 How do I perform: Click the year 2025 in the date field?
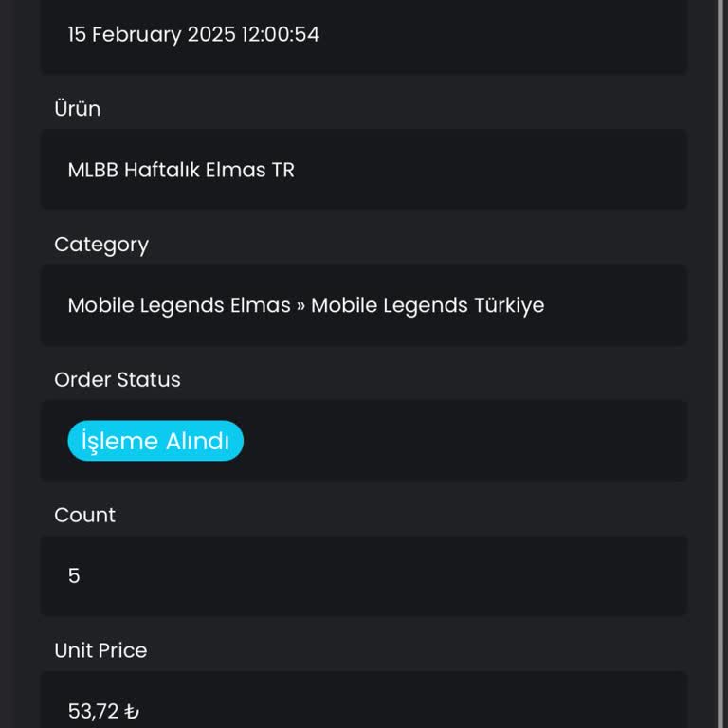coord(211,35)
